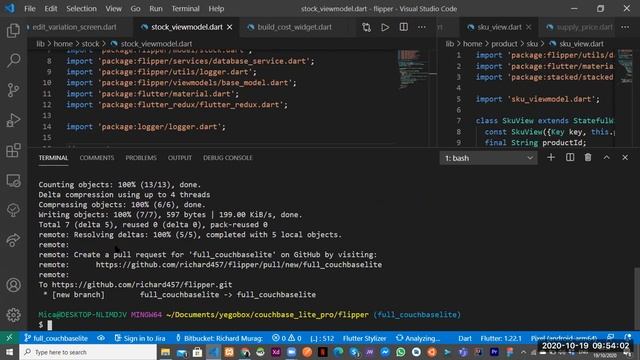Close the stock_viewmodel.dart tab

(x=230, y=27)
